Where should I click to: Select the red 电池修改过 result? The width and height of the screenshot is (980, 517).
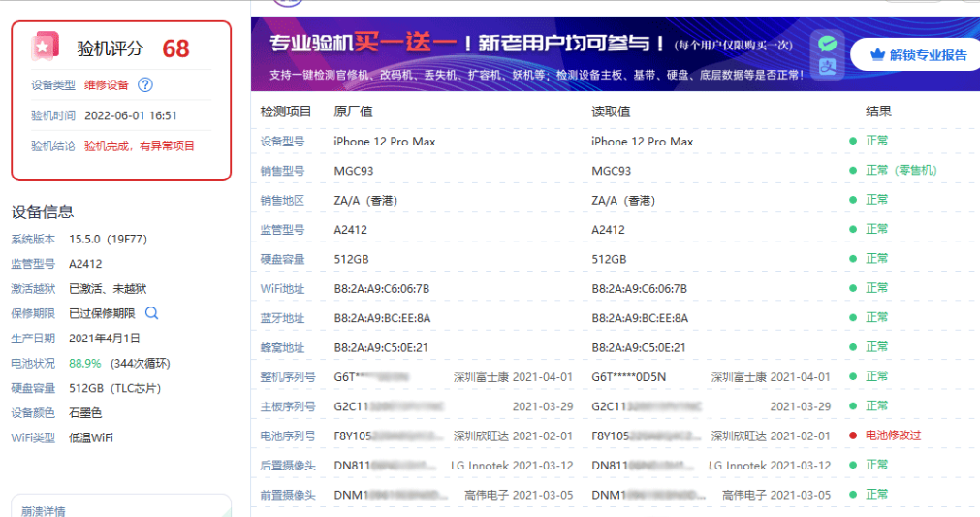(893, 436)
